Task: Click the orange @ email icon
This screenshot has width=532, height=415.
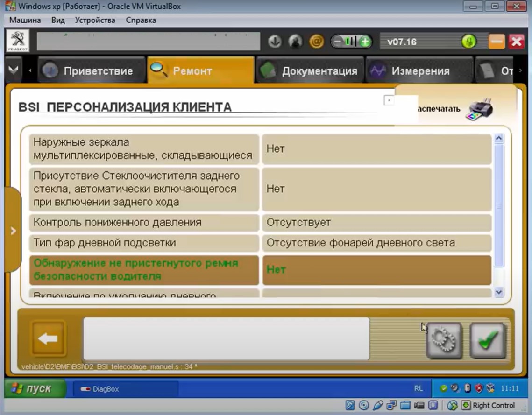Action: pos(316,42)
